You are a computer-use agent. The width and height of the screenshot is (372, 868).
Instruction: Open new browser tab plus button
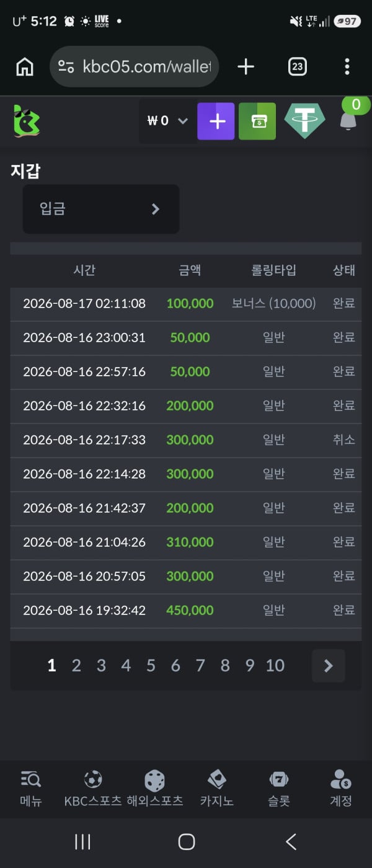click(246, 67)
